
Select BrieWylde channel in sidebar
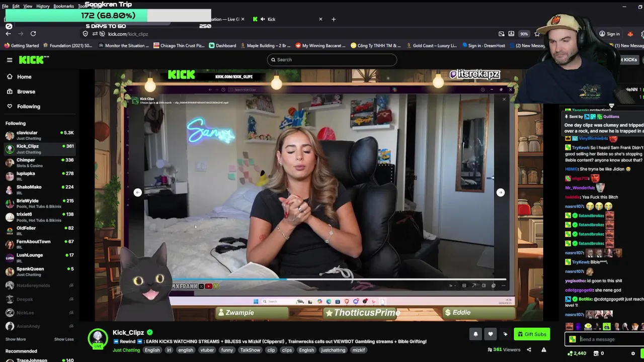(39, 203)
